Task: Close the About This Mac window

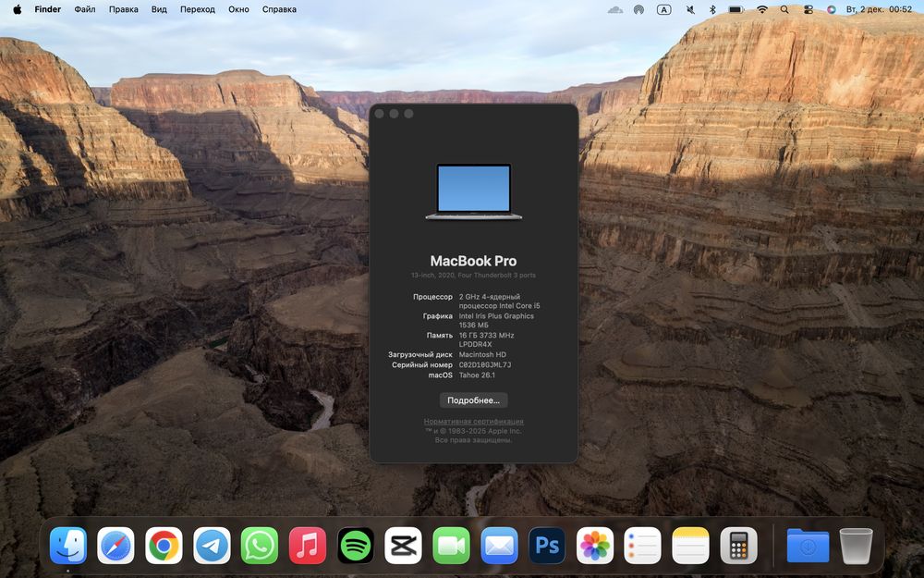Action: pos(380,114)
